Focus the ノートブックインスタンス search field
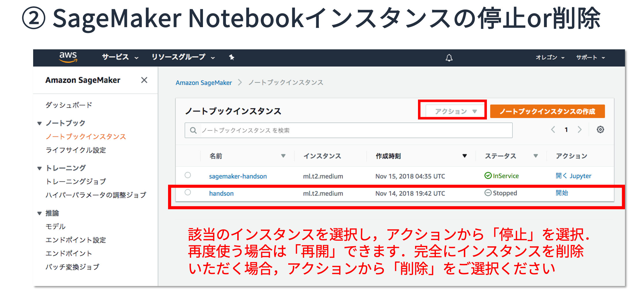This screenshot has height=299, width=644. pos(349,130)
